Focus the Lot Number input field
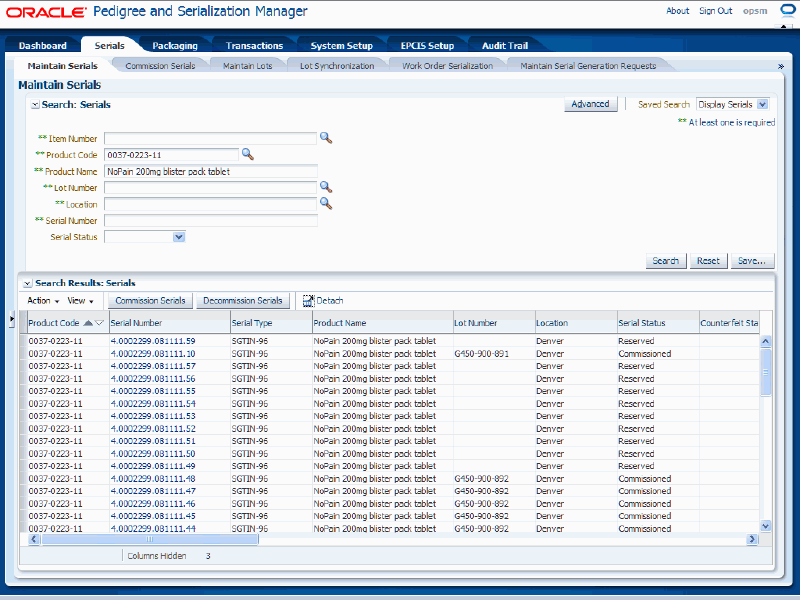The height and width of the screenshot is (600, 800). [x=210, y=188]
